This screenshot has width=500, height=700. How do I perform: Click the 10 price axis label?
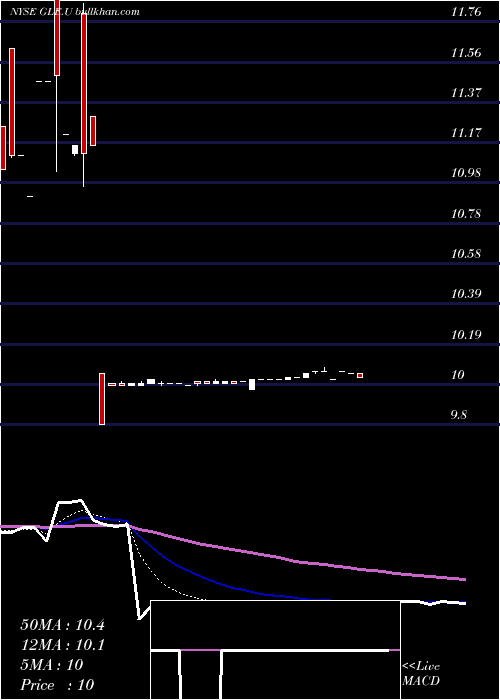tap(458, 375)
